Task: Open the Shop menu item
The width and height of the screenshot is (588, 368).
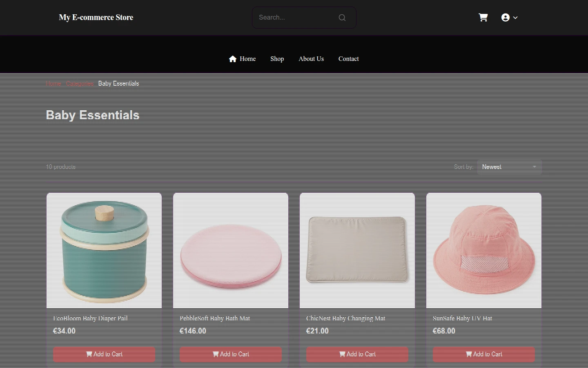Action: pyautogui.click(x=277, y=59)
